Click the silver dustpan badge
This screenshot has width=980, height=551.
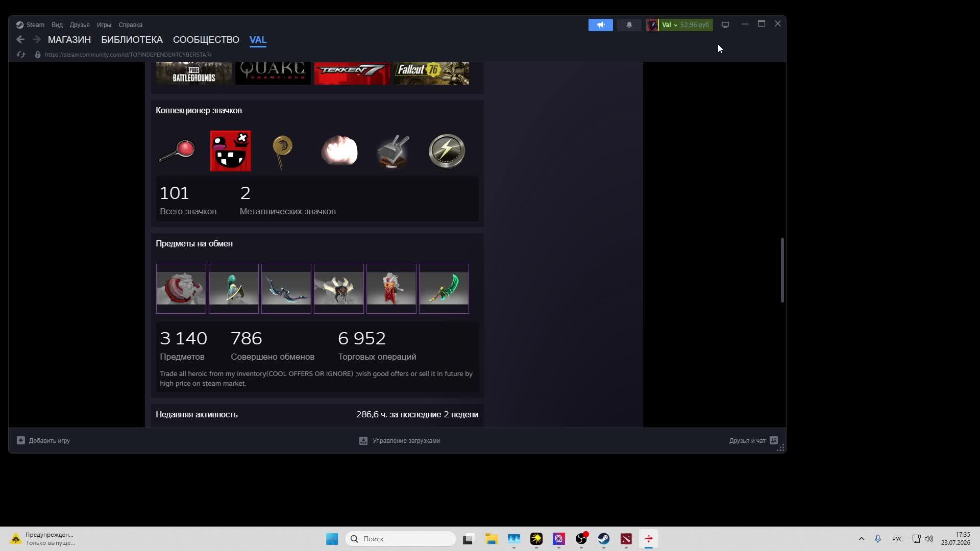pyautogui.click(x=393, y=152)
